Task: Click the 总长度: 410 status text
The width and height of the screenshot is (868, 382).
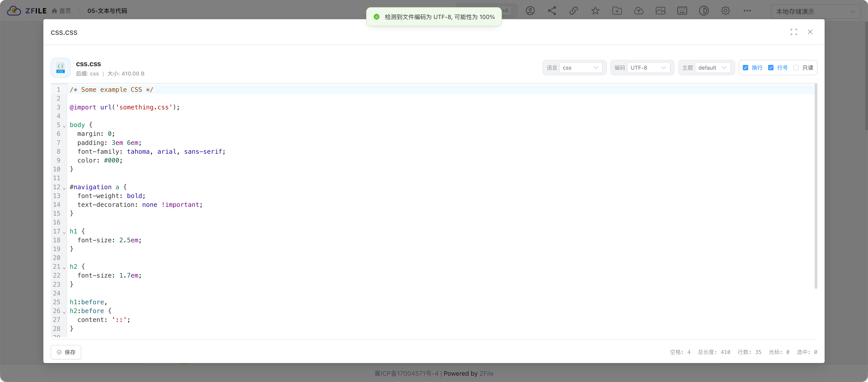Action: 714,352
